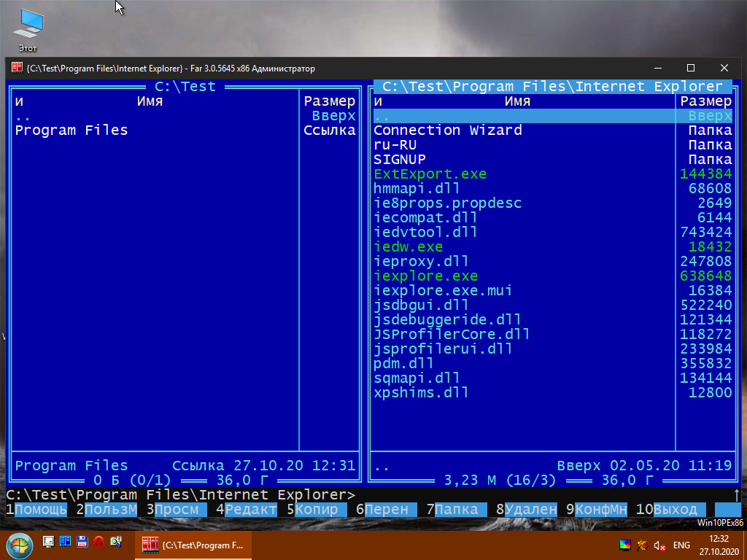
Task: Click the left panel C:\Test title
Action: coord(185,87)
